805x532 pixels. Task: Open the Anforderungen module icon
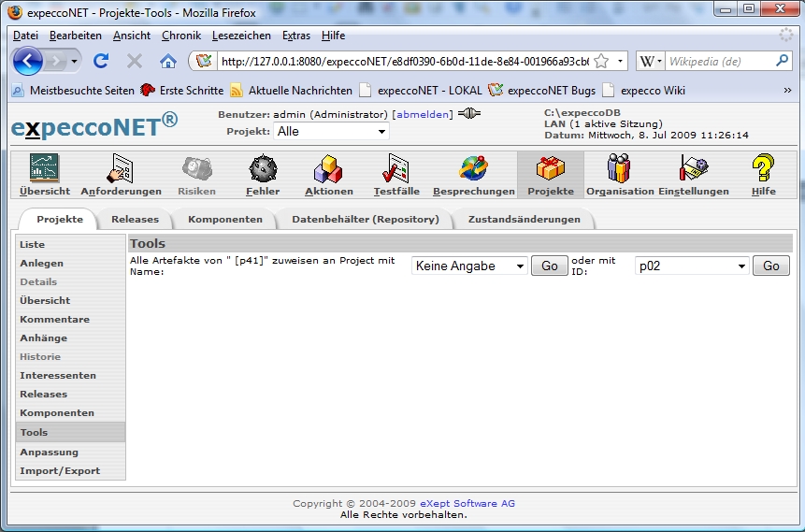pyautogui.click(x=121, y=169)
